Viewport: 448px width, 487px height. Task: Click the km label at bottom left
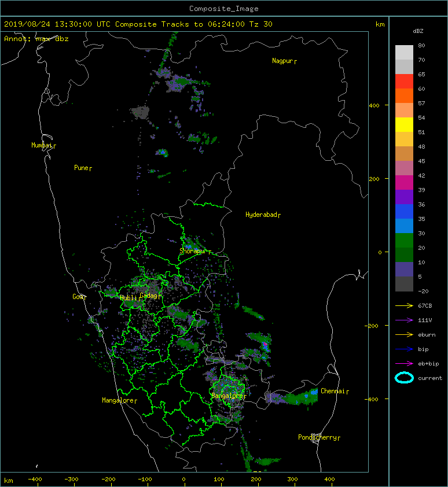[x=9, y=481]
